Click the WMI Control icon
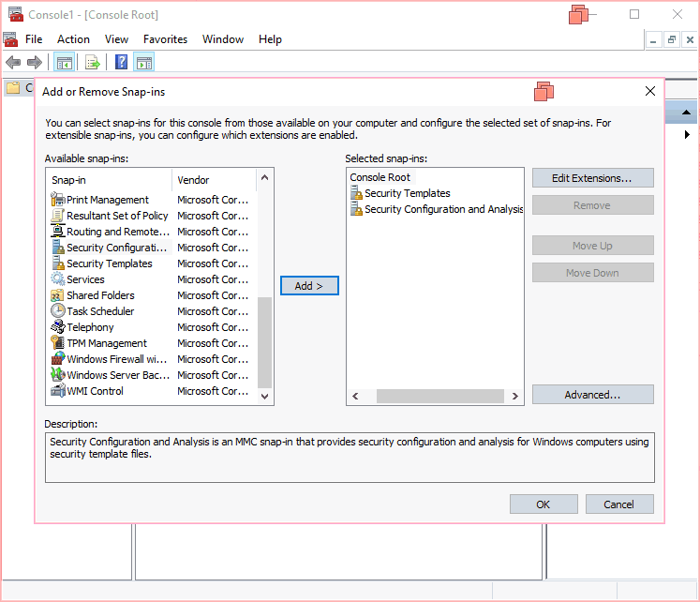 click(58, 391)
